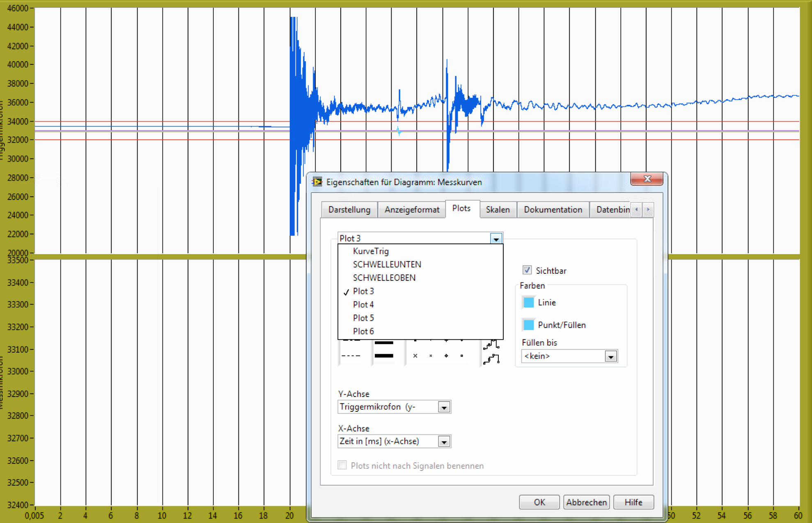Expand the Y-Achse Triggermikrofon dropdown
Screen dimensions: 812x523
(x=444, y=407)
